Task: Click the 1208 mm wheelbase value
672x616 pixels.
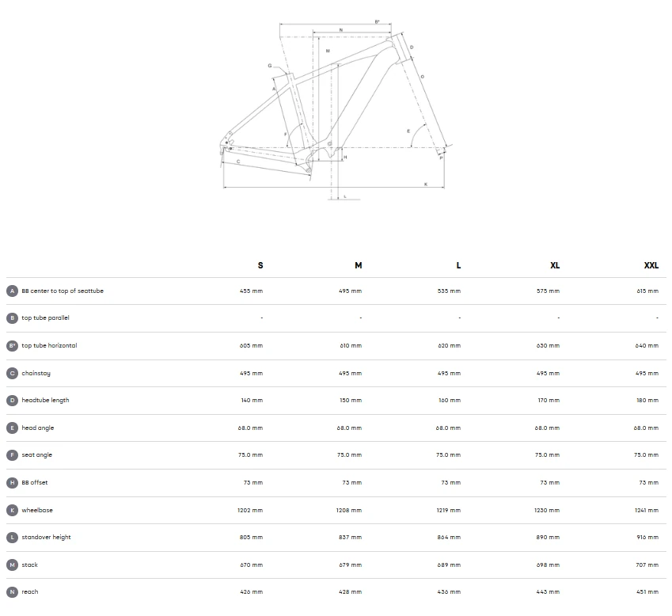Action: [349, 510]
